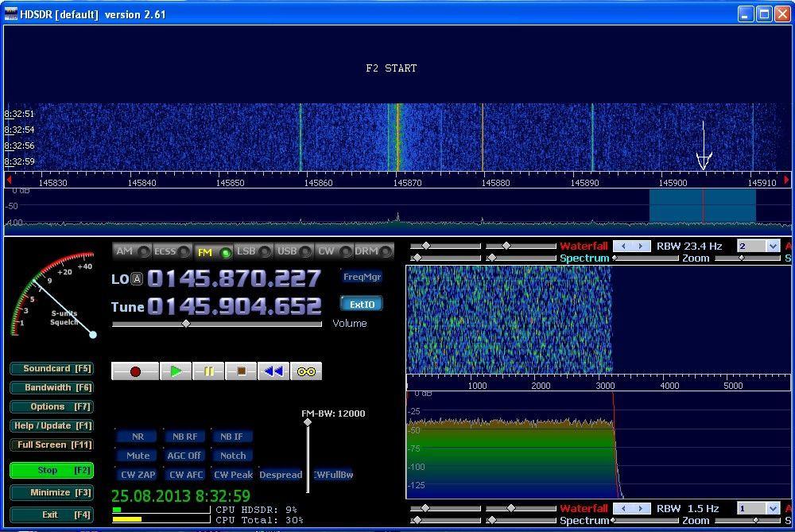
Task: Click the FreqMgr button
Action: [x=362, y=277]
